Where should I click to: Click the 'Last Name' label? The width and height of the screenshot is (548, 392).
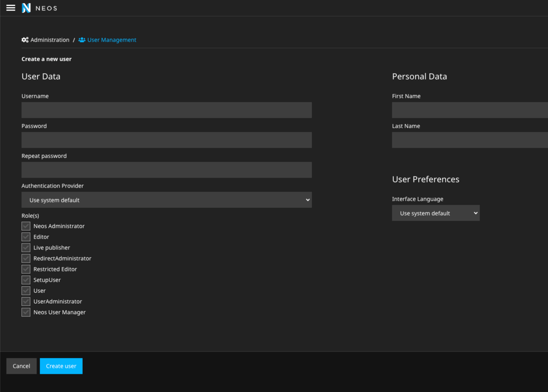coord(406,126)
